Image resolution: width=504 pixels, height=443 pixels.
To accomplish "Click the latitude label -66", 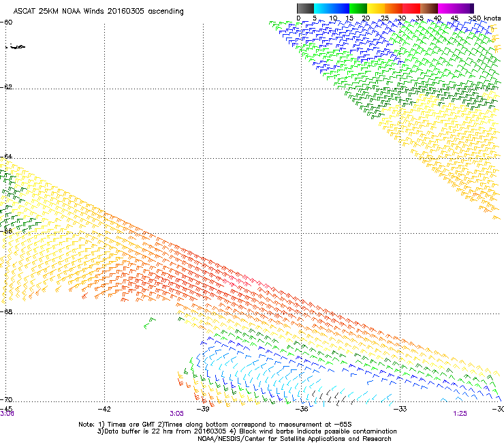I will 6,231.
